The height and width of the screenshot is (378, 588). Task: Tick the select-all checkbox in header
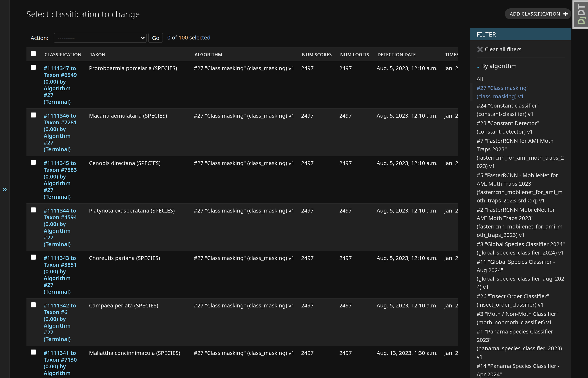click(33, 54)
